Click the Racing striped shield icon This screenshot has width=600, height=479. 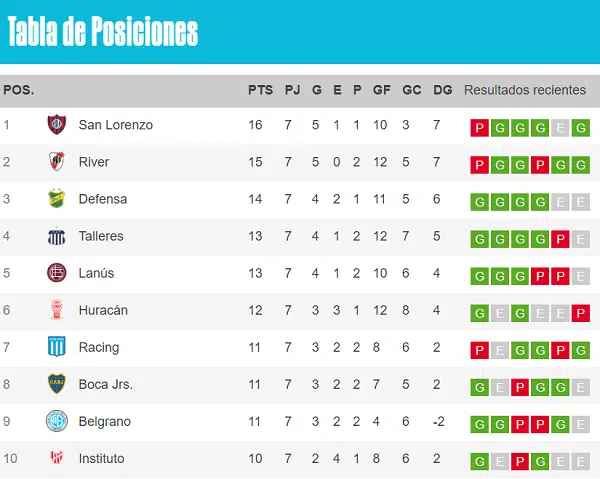tap(57, 347)
